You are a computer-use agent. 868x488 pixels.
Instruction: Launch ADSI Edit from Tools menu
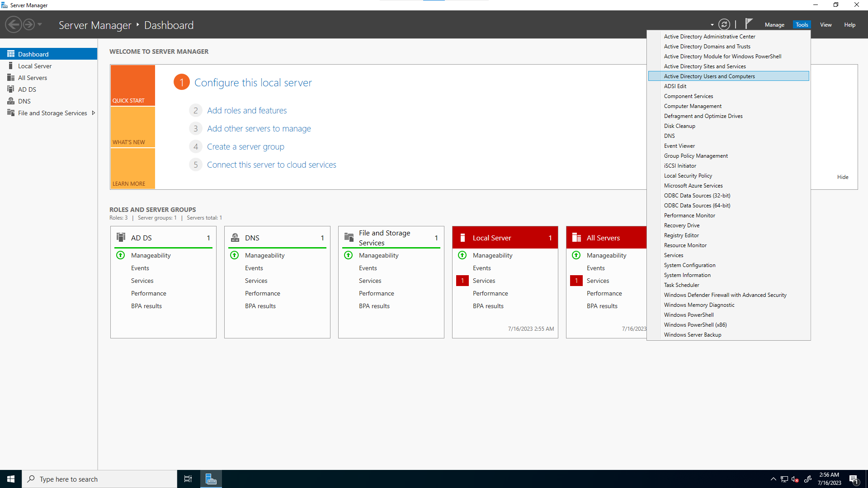coord(728,86)
